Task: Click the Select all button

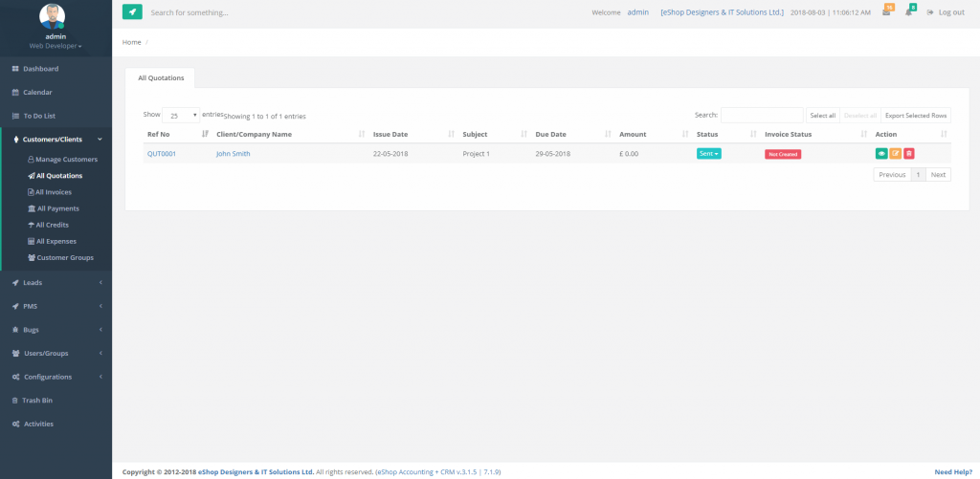Action: (x=822, y=115)
